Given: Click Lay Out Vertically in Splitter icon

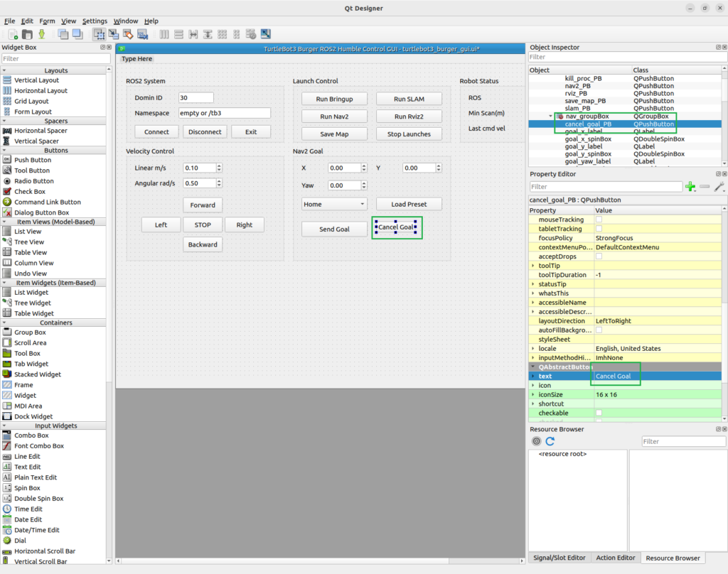Looking at the screenshot, I should [x=208, y=34].
